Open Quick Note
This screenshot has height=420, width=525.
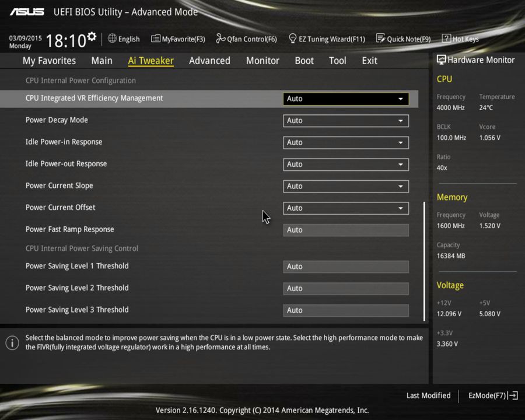pos(404,38)
